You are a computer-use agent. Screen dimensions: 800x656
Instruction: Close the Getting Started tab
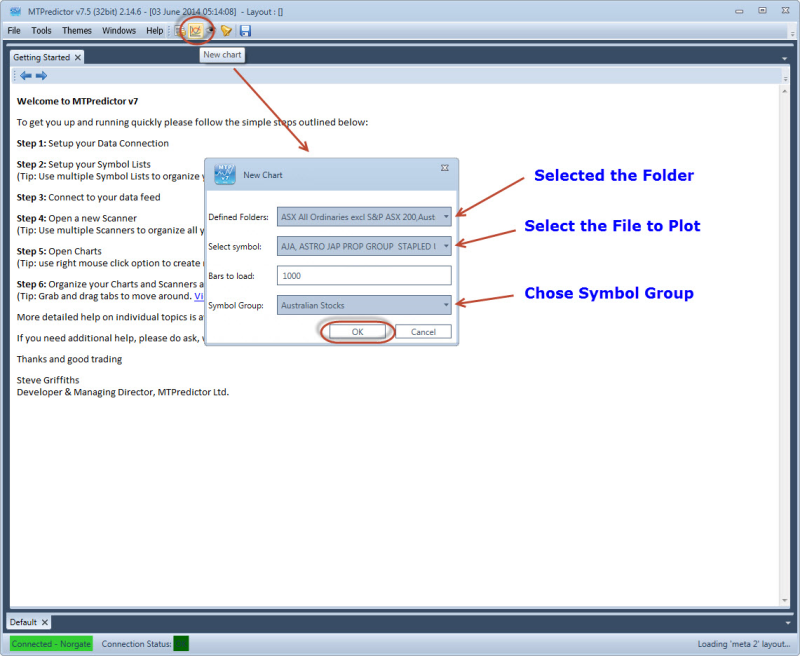78,58
